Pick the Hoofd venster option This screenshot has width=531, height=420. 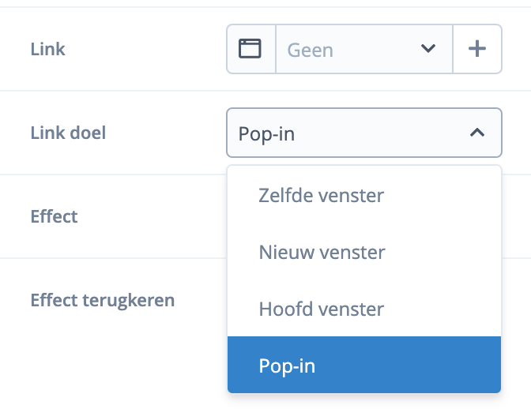click(321, 309)
